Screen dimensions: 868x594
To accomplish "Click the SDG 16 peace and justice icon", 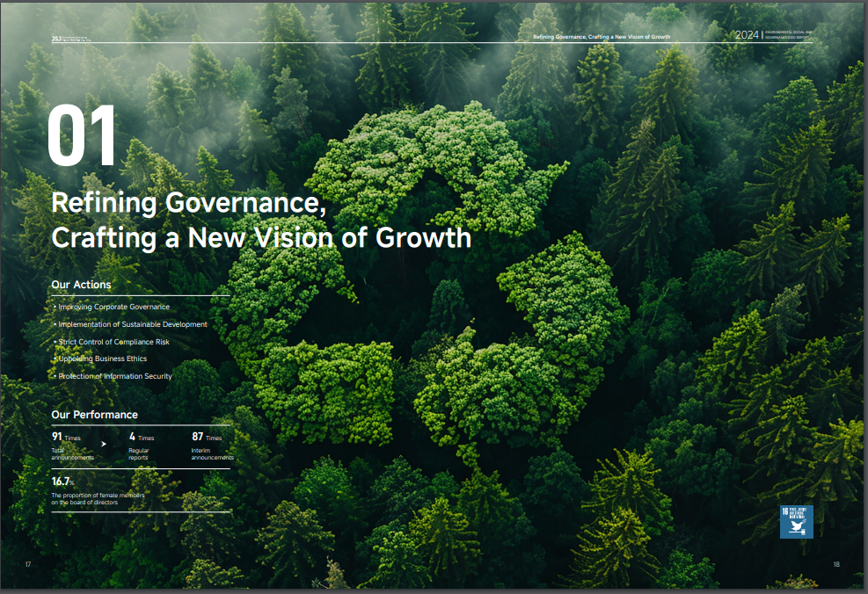I will [797, 522].
